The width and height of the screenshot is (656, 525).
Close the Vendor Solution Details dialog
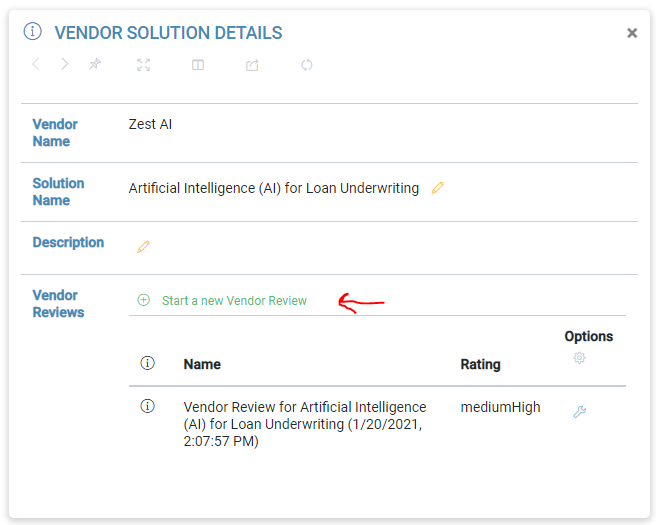tap(632, 33)
